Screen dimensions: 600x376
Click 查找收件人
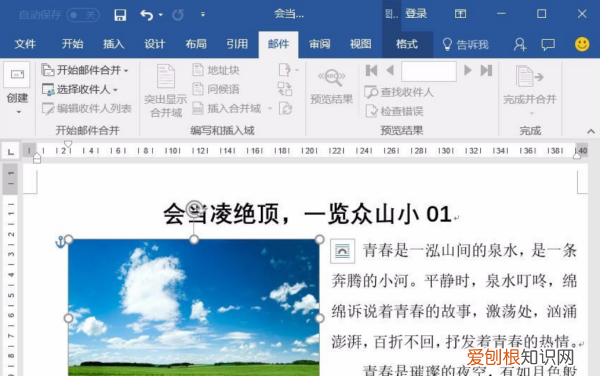tap(399, 92)
